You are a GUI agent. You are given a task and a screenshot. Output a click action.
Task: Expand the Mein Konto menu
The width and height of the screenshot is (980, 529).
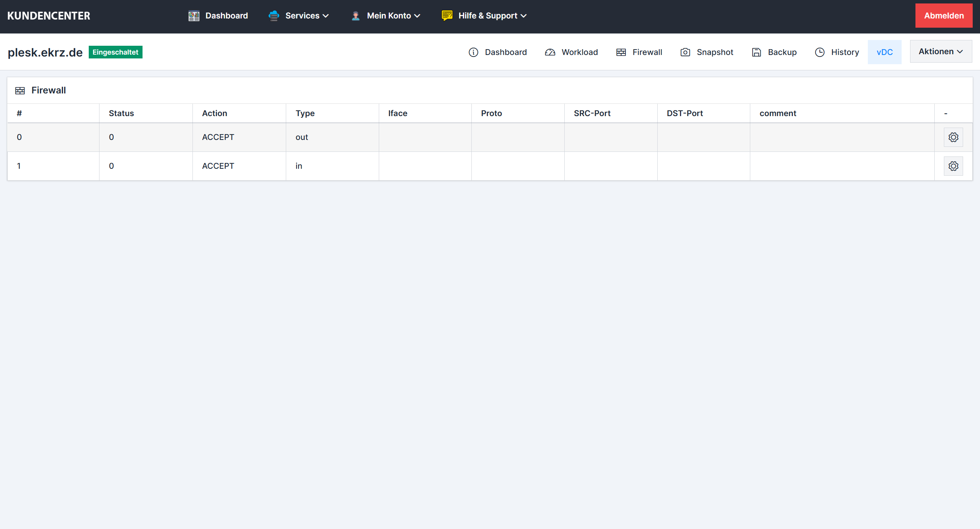pyautogui.click(x=393, y=16)
